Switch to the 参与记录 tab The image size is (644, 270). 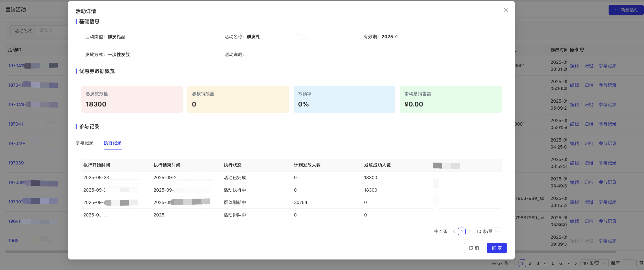[85, 143]
